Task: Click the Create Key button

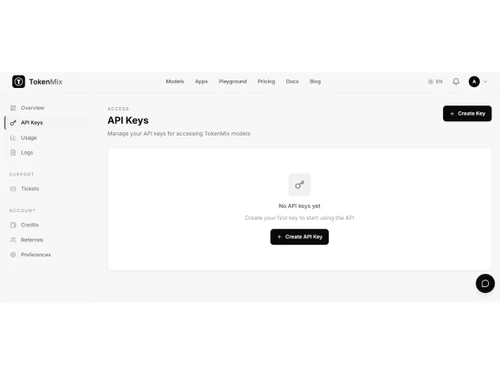Action: [467, 114]
